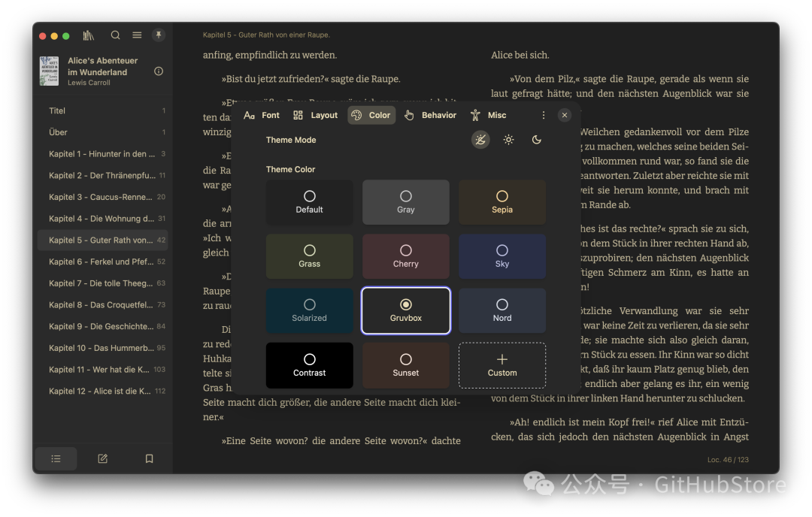Select the Gray theme color
Image resolution: width=812 pixels, height=517 pixels.
pos(406,202)
